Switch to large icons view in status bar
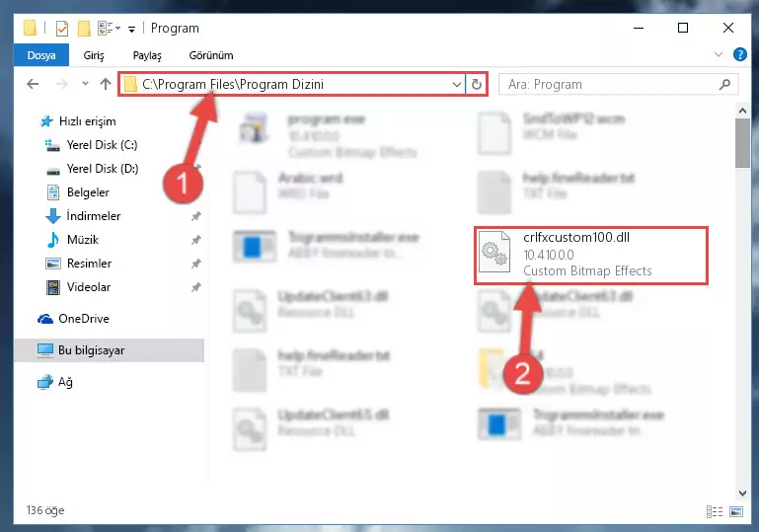Screen dimensions: 759x532 point(736,511)
